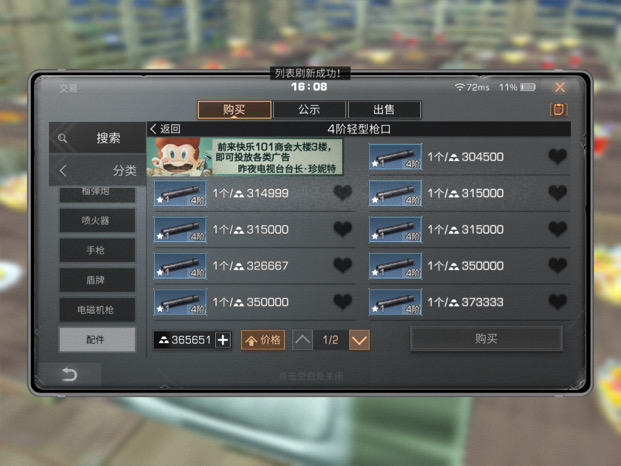Click the curved return arrow icon
The height and width of the screenshot is (466, 621).
click(69, 374)
